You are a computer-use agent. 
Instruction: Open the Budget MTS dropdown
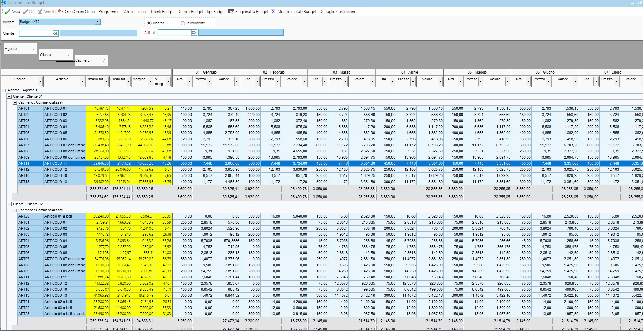click(98, 22)
